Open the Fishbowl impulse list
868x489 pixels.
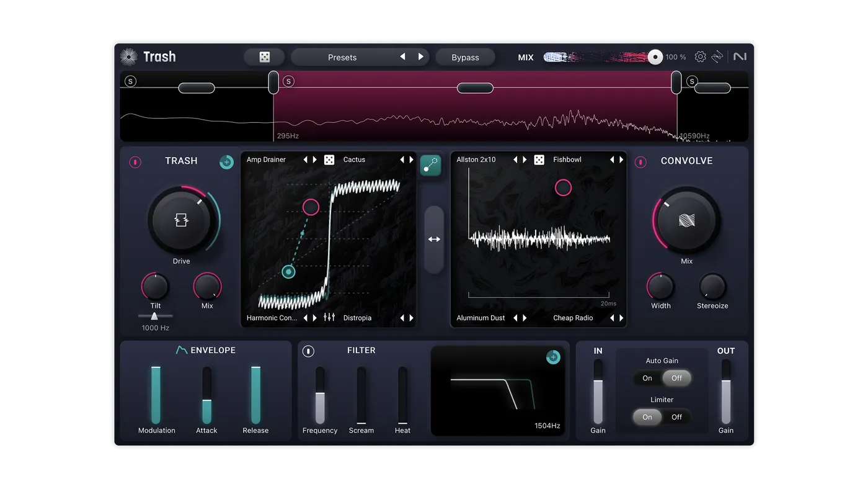coord(567,159)
